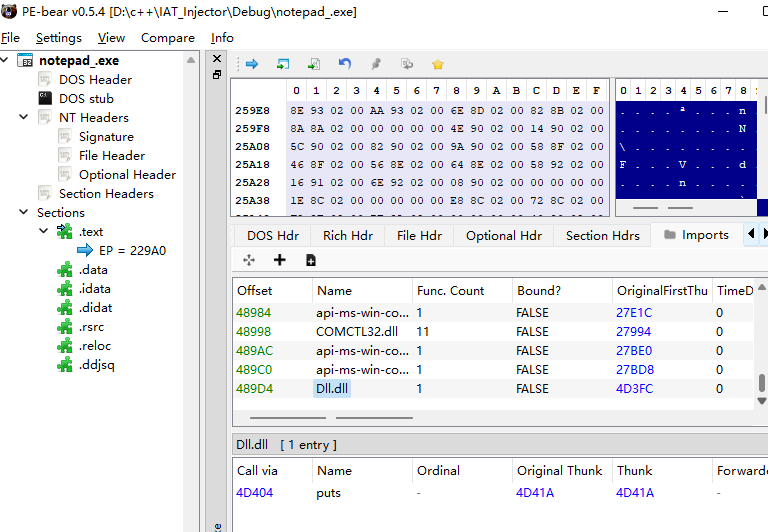Viewport: 768px width, 532px height.
Task: Open DOS stub tree item
Action: (x=86, y=98)
